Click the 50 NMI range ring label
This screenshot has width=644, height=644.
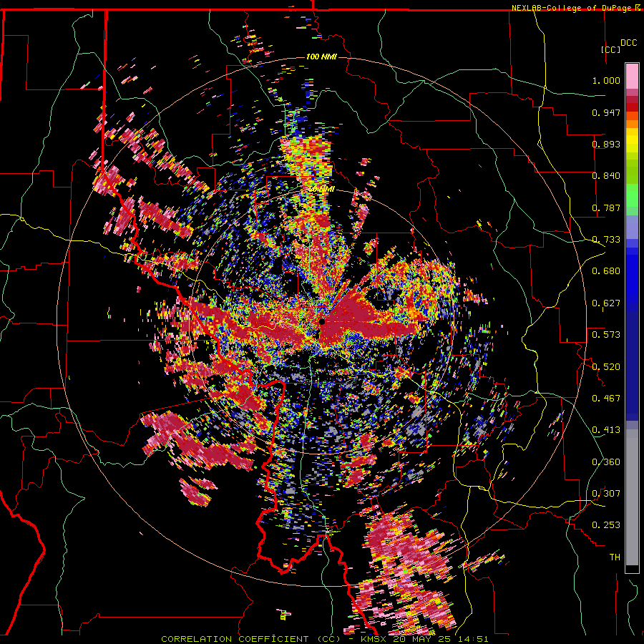[x=321, y=190]
